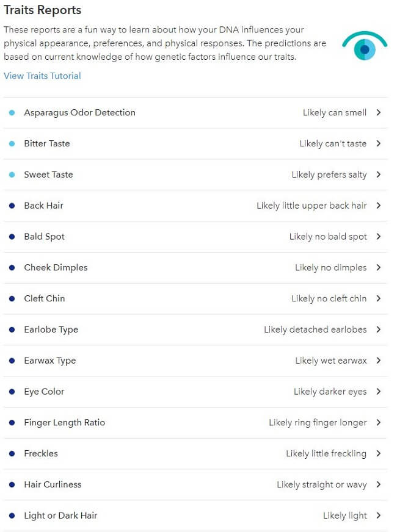Open the Cheek Dimples trait report
The width and height of the screenshot is (397, 532).
pyautogui.click(x=195, y=268)
